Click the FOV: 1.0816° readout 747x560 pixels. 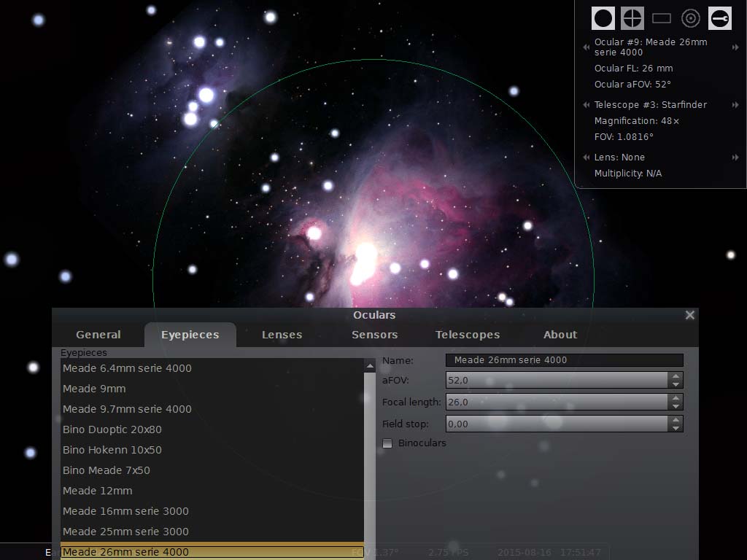point(624,136)
